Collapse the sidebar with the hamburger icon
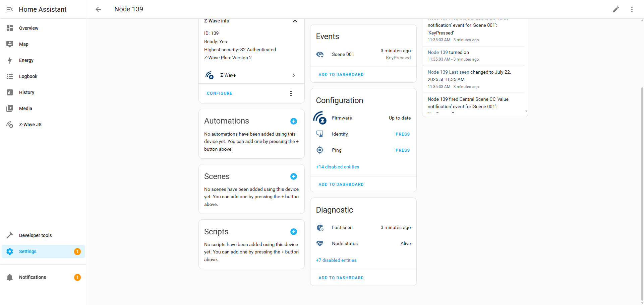The height and width of the screenshot is (305, 644). [x=10, y=9]
